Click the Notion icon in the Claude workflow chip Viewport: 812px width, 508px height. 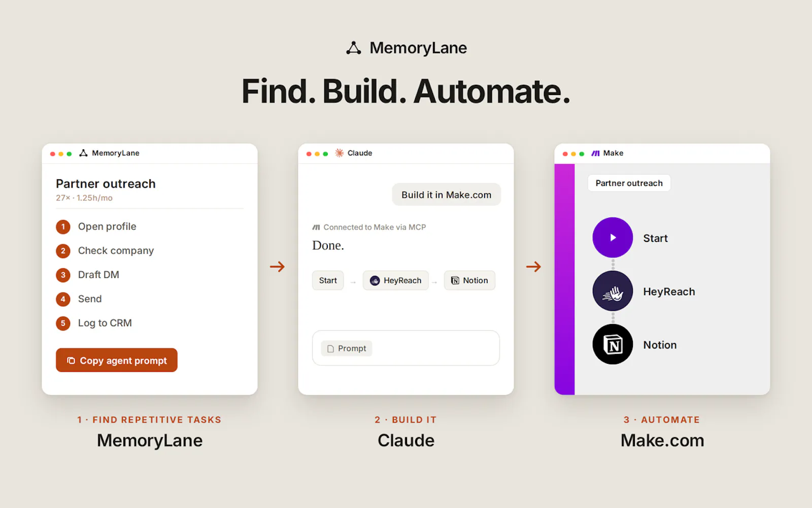tap(455, 280)
